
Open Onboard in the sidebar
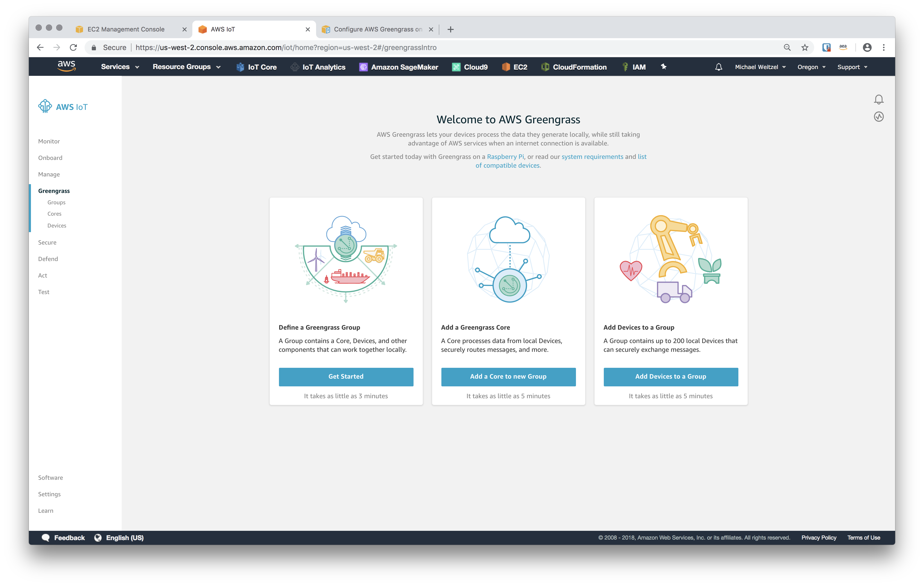[50, 158]
